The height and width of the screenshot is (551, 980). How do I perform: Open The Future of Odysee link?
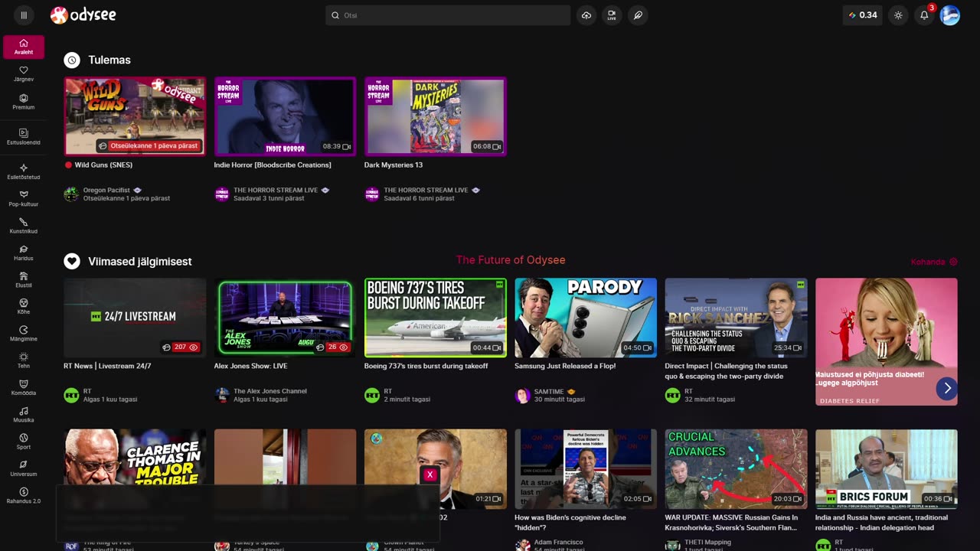point(511,260)
